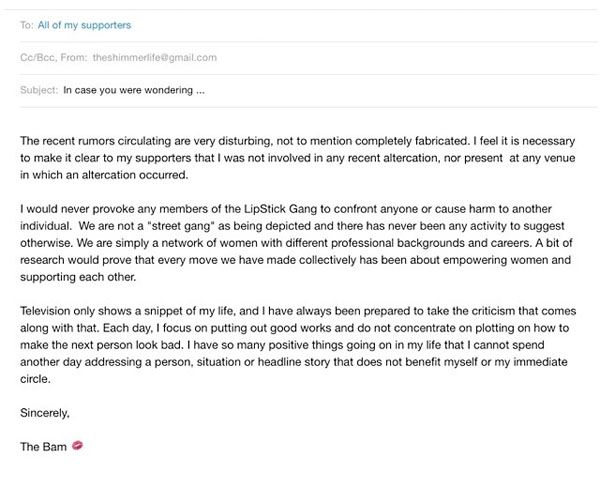Viewport: 600px width, 488px height.
Task: Click subject text 'In case you were wondering'
Action: (x=128, y=90)
